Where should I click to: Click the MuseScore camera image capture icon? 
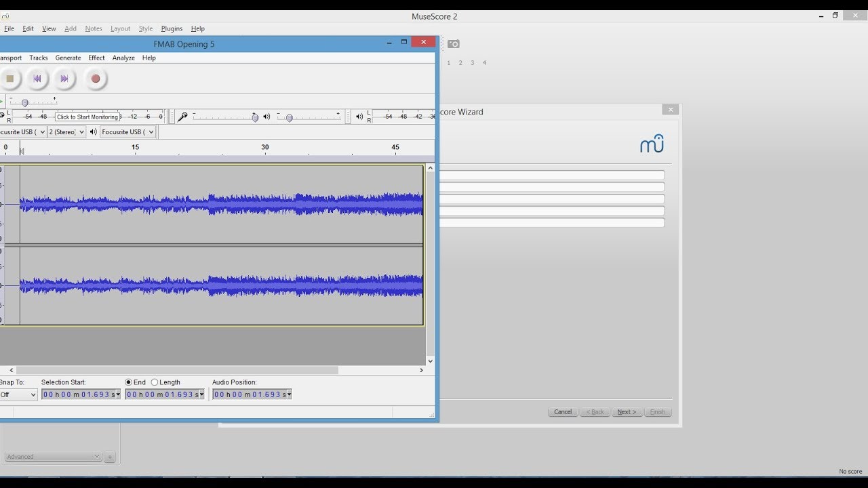tap(454, 44)
